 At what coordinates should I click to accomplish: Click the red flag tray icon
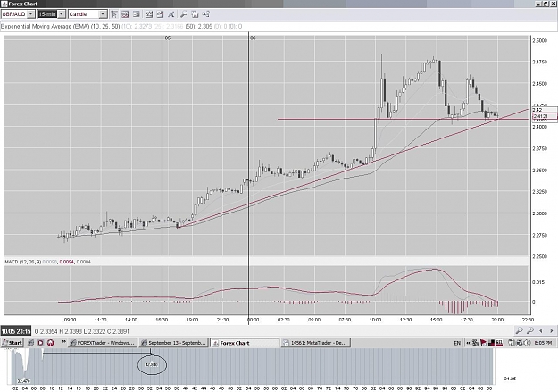coord(483,343)
